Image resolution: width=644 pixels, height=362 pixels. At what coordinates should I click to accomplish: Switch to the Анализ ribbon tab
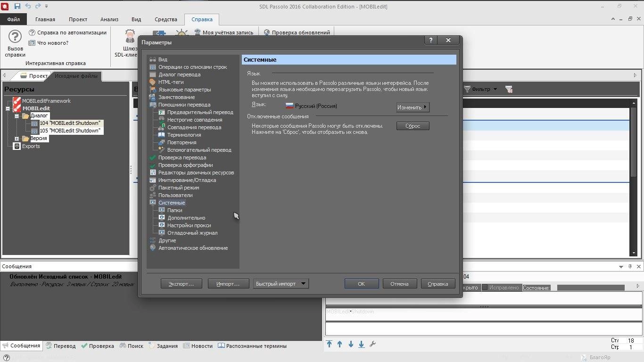(109, 19)
